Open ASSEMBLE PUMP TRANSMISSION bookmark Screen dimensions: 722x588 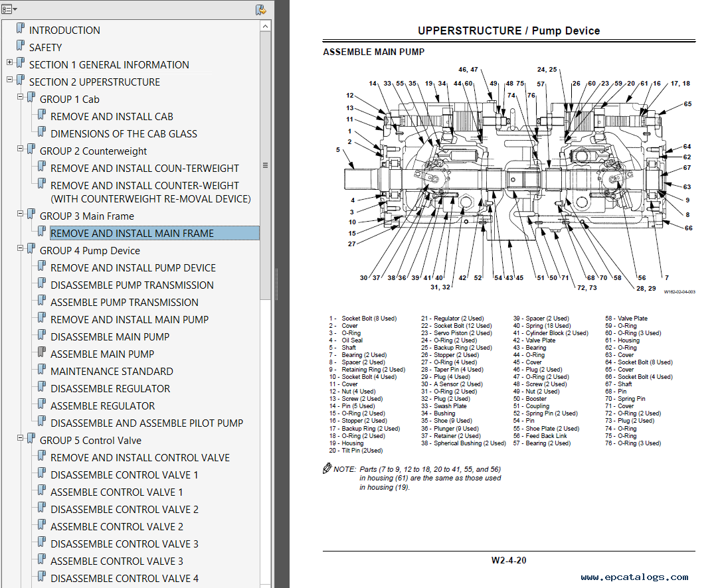124,302
